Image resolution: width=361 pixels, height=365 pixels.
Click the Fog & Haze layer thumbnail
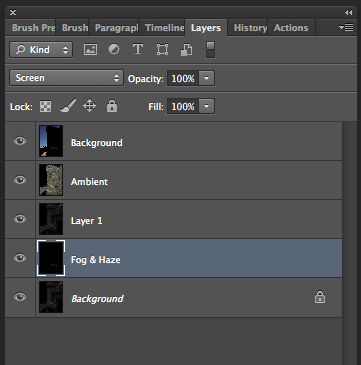tap(51, 258)
